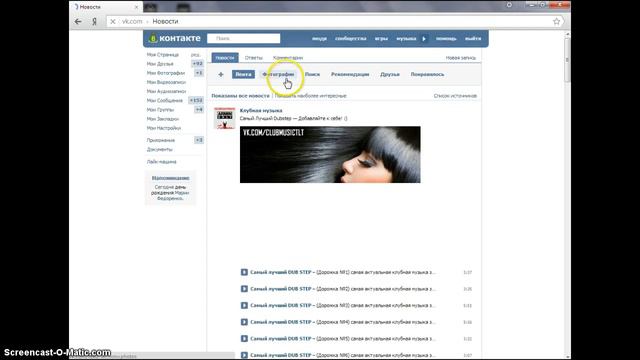The image size is (640, 360).
Task: Start the header music player play button
Action: [424, 39]
